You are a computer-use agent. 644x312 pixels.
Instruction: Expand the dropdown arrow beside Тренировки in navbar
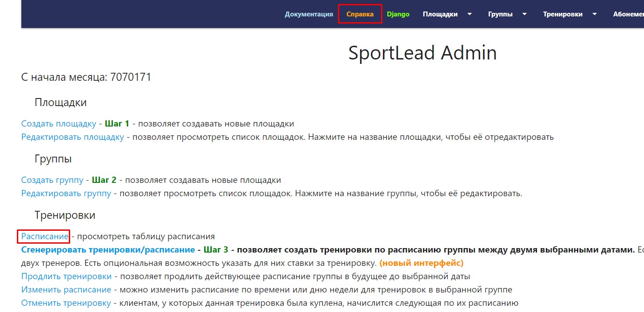[x=594, y=14]
